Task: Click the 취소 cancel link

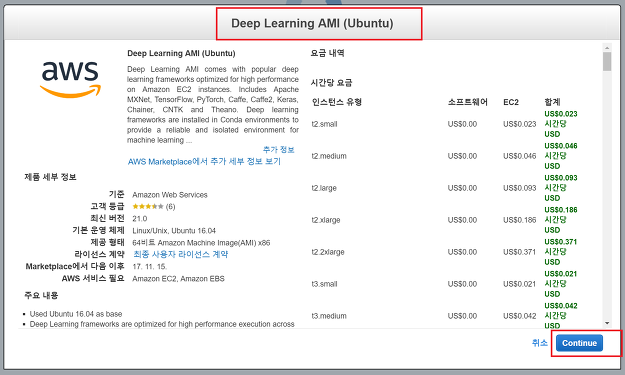Action: coord(539,343)
